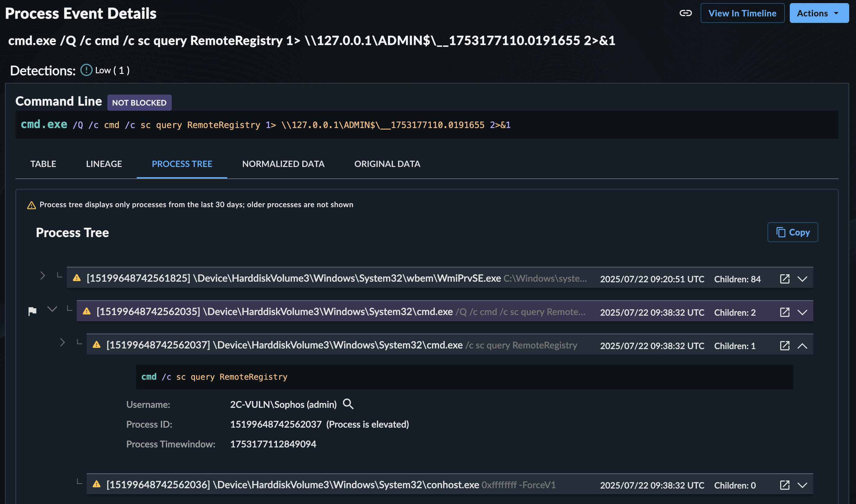Screen dimensions: 856x504
Task: Collapse details of the sc query RemoteRegistry process
Action: (x=803, y=346)
